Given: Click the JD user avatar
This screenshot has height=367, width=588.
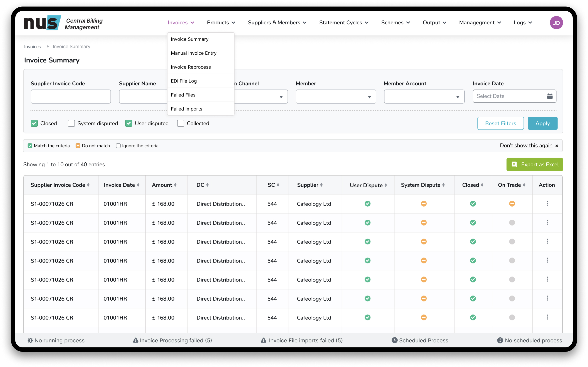Looking at the screenshot, I should (x=556, y=23).
